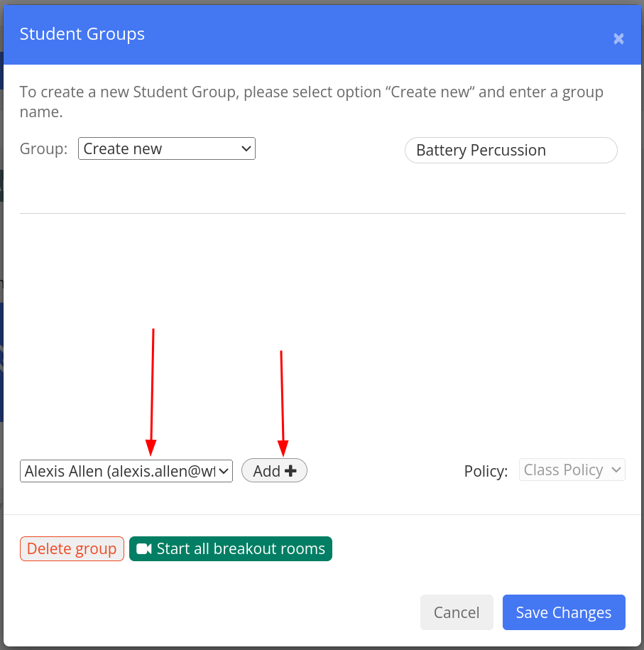
Task: Open the Class Policy dropdown
Action: pos(572,470)
